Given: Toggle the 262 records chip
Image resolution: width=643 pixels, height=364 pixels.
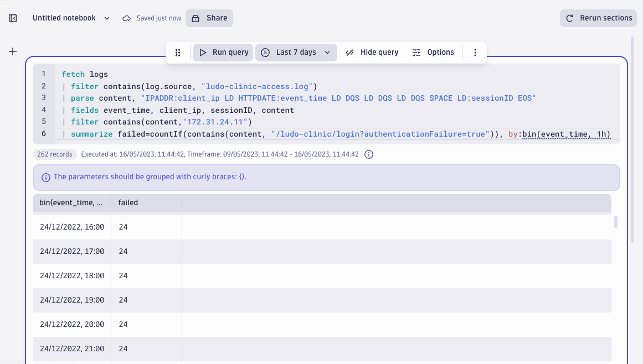Looking at the screenshot, I should click(54, 154).
